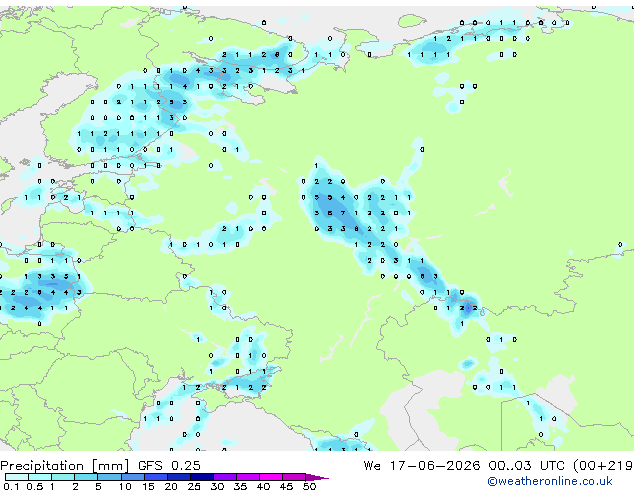
Task: Select the 10–15 mm legend swatch
Action: tap(132, 477)
